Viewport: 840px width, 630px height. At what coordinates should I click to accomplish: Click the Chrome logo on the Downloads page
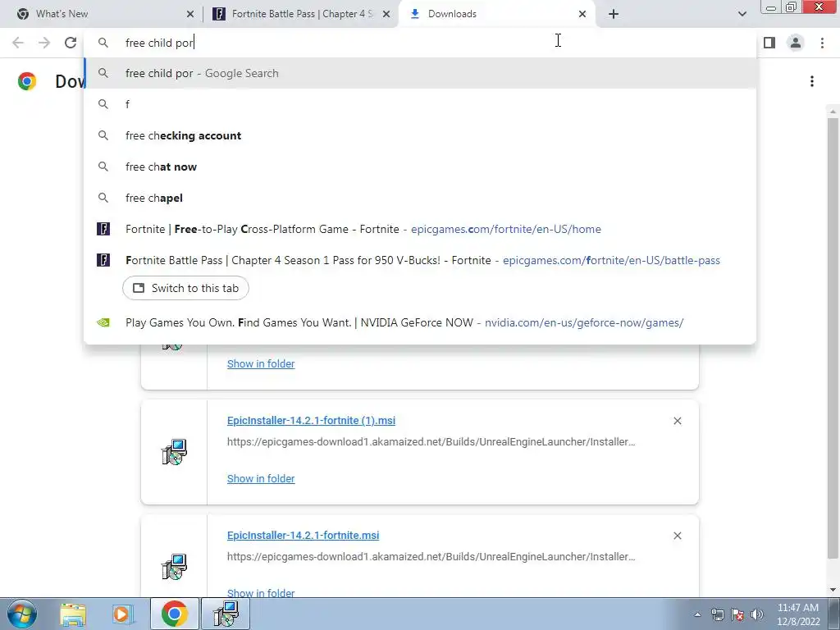click(x=27, y=81)
